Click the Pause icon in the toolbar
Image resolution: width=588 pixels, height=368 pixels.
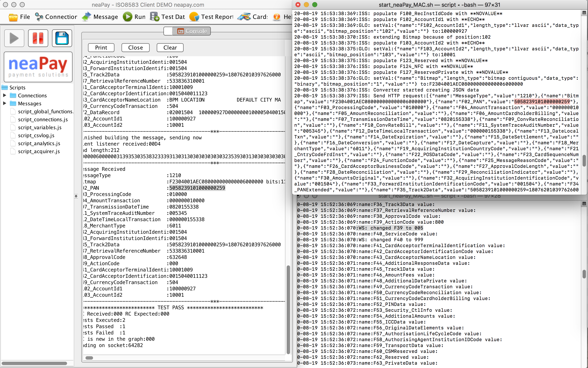38,39
